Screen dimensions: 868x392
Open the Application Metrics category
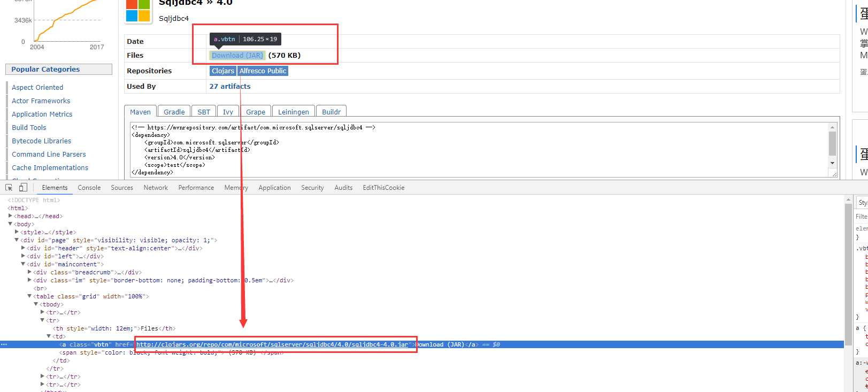click(x=42, y=114)
